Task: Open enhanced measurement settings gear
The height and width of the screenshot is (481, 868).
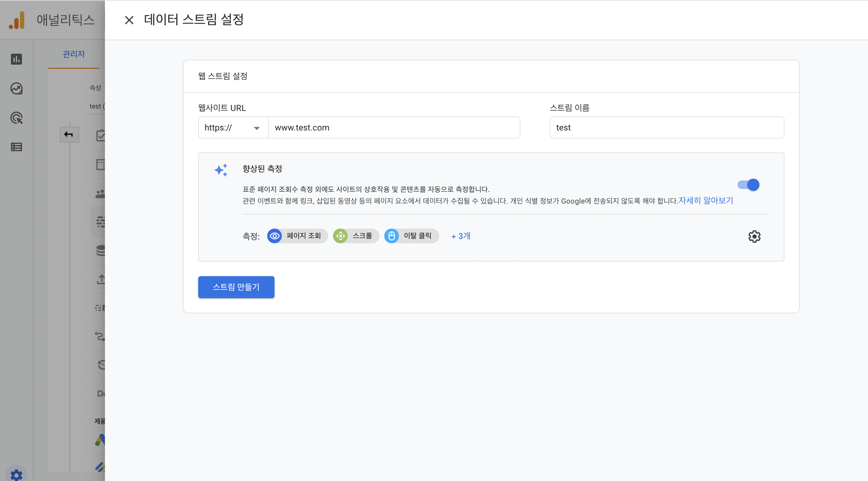Action: tap(754, 237)
